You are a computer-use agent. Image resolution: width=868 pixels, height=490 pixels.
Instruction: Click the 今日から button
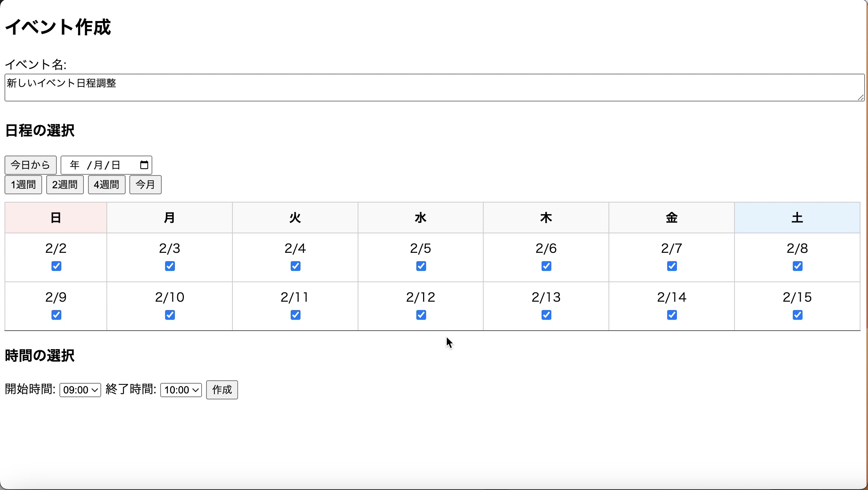[x=30, y=165]
